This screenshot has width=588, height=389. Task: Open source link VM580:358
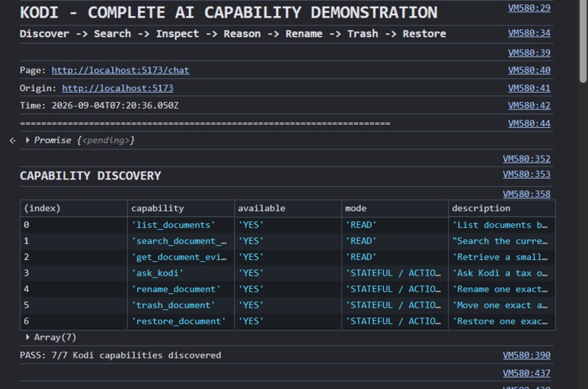[x=527, y=194]
